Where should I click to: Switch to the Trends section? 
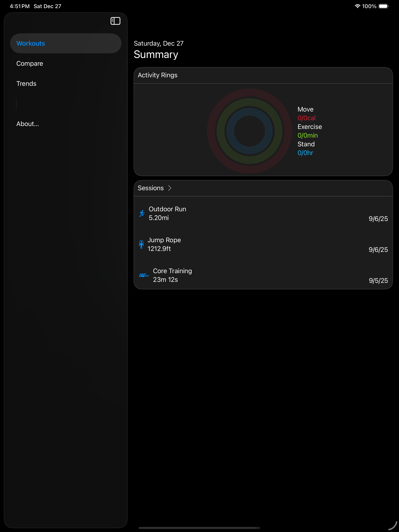point(26,84)
